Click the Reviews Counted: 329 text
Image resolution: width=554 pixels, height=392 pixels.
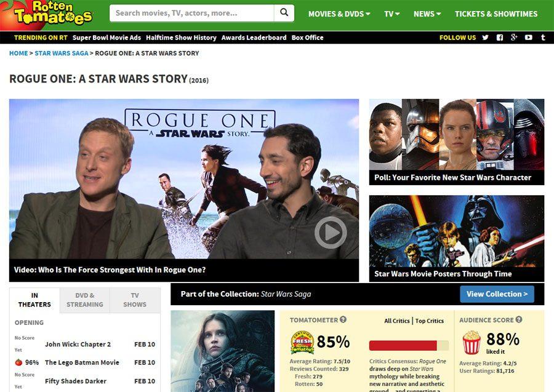coord(319,369)
